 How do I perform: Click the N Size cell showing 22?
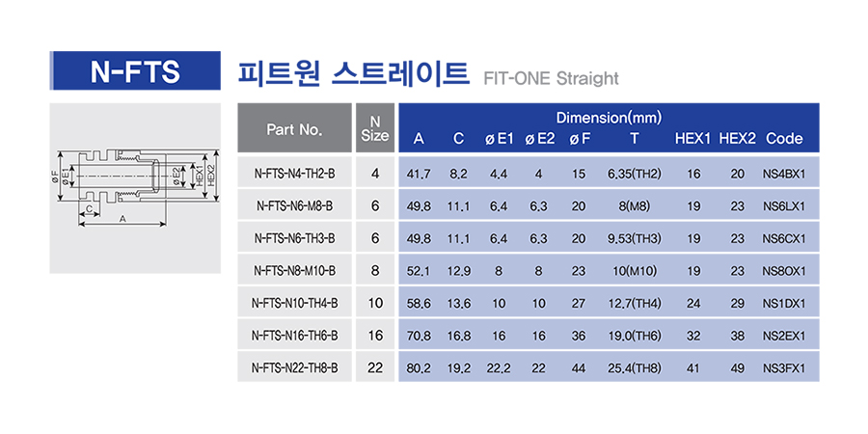click(375, 368)
